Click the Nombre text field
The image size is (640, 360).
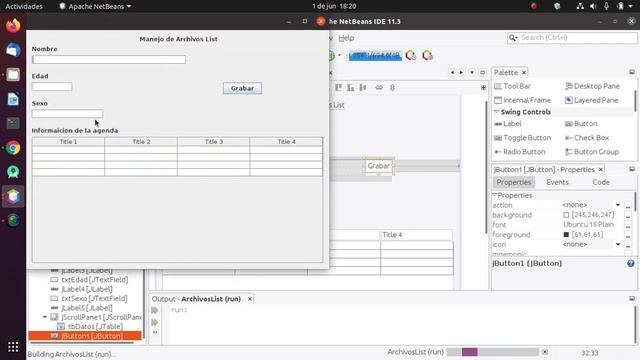[x=109, y=59]
